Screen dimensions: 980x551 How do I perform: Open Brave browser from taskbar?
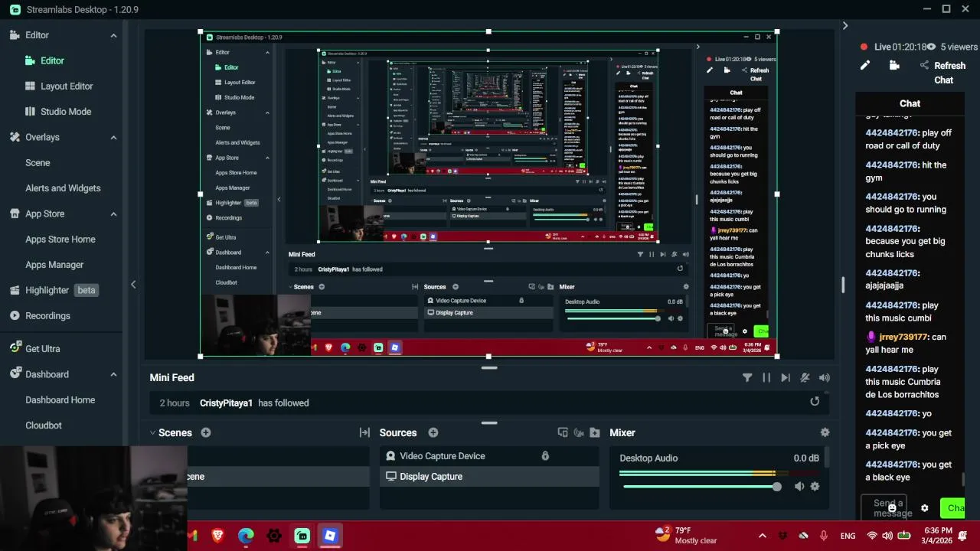point(217,535)
